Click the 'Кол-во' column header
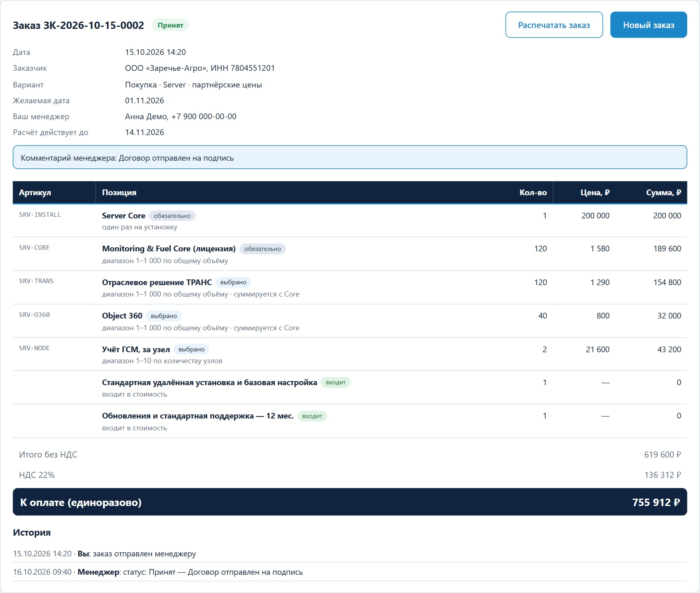 pyautogui.click(x=533, y=192)
